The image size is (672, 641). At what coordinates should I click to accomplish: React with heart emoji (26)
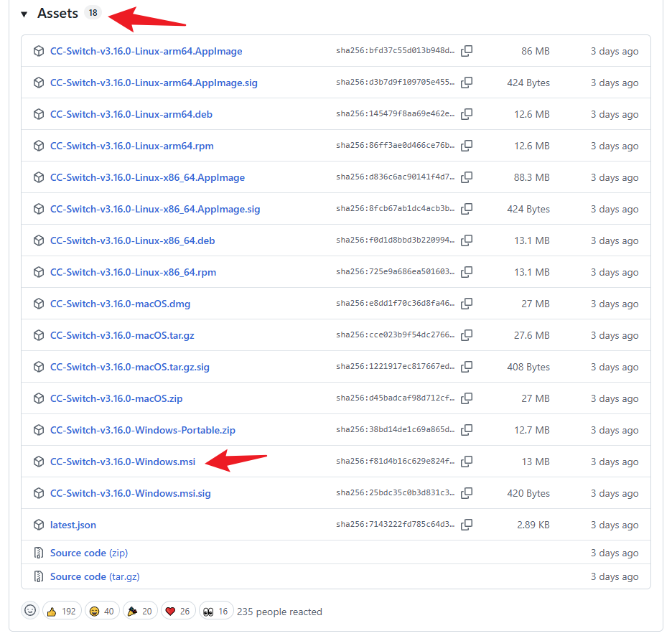point(178,611)
